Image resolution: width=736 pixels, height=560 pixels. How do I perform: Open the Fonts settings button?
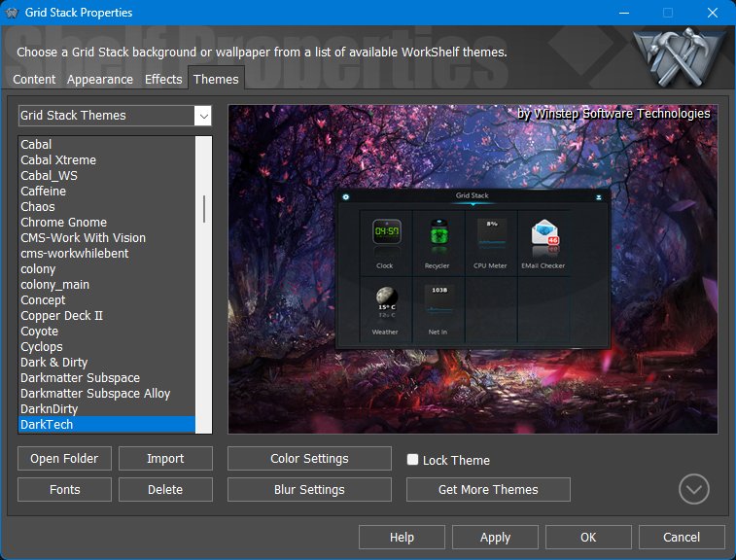pyautogui.click(x=64, y=490)
